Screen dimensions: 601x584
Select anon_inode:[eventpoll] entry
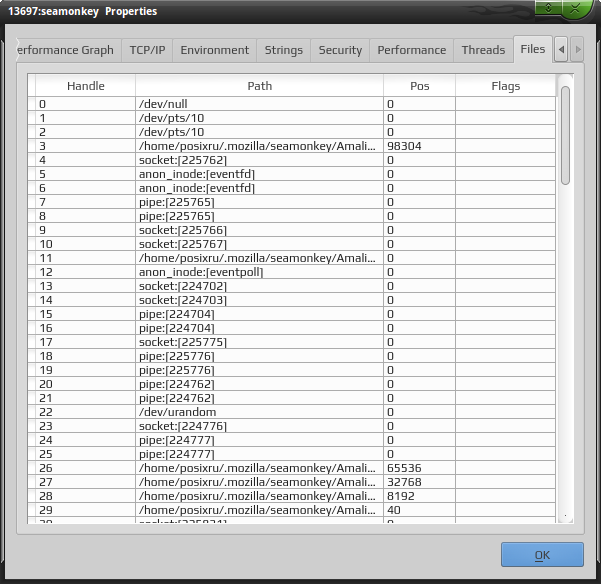coord(201,272)
